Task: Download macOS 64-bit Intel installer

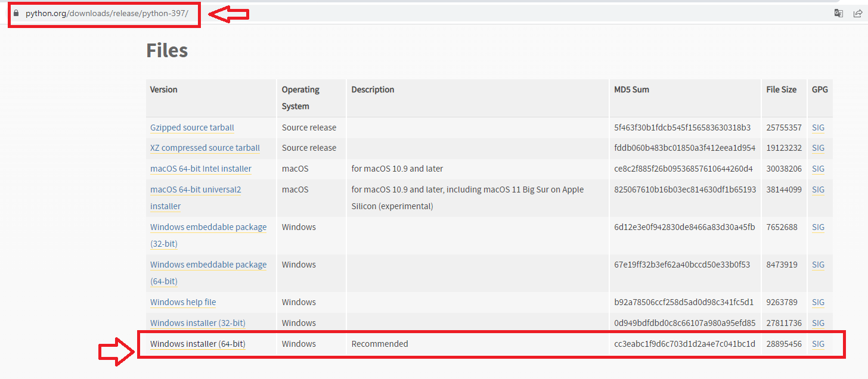Action: 201,169
